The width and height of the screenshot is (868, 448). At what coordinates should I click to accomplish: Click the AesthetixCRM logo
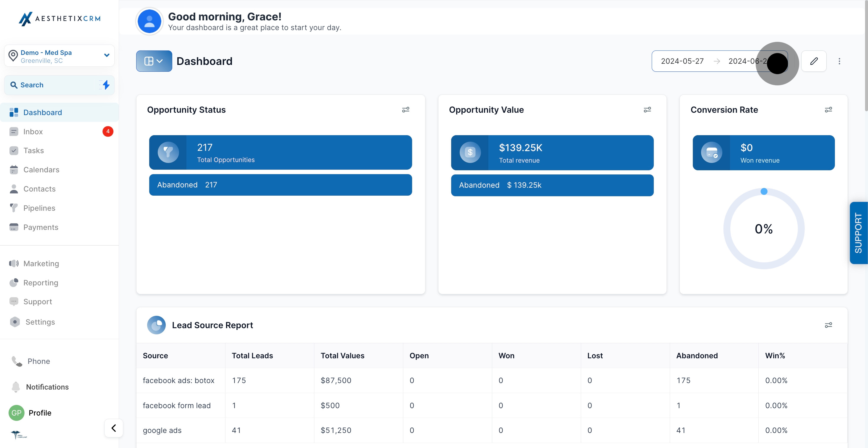pyautogui.click(x=59, y=19)
